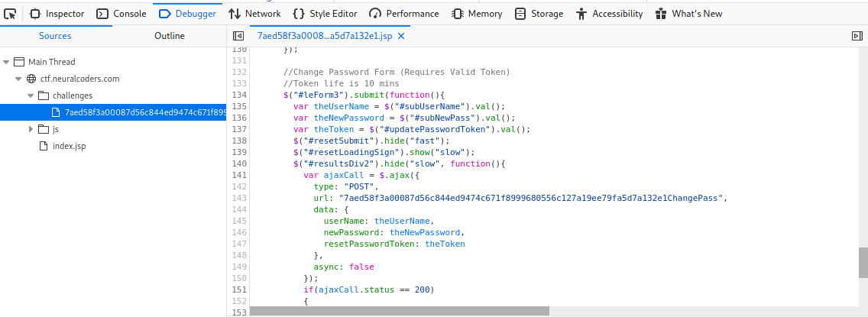Collapse the Main Thread tree node
The image size is (868, 317).
(x=7, y=62)
